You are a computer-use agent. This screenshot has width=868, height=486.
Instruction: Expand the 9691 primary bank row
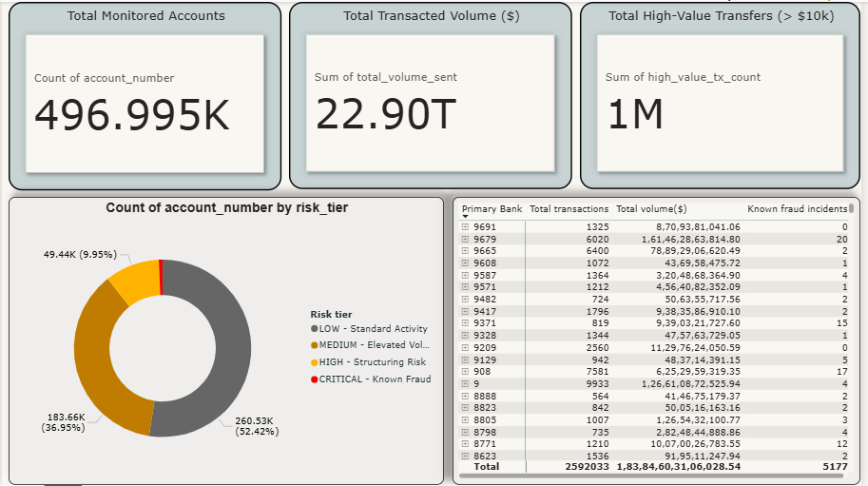tap(465, 227)
